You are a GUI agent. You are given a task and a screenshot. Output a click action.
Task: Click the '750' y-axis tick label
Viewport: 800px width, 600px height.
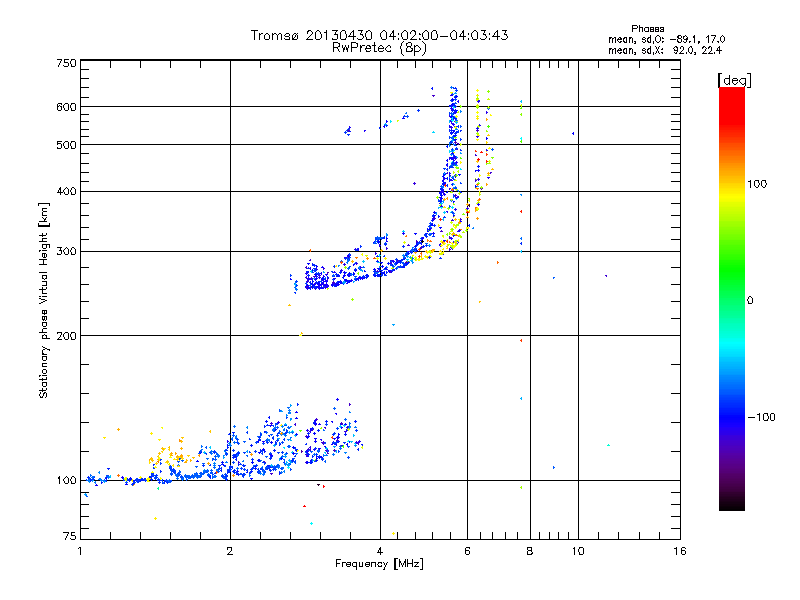[66, 63]
